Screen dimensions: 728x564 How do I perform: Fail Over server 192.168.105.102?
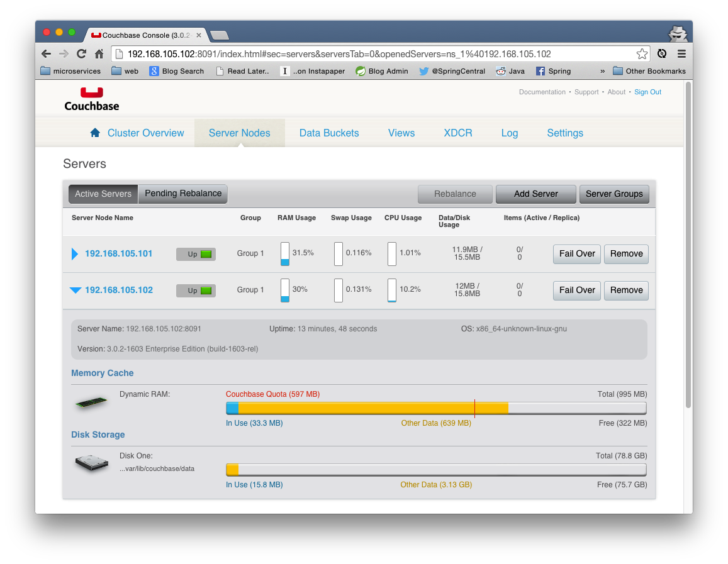pos(576,290)
